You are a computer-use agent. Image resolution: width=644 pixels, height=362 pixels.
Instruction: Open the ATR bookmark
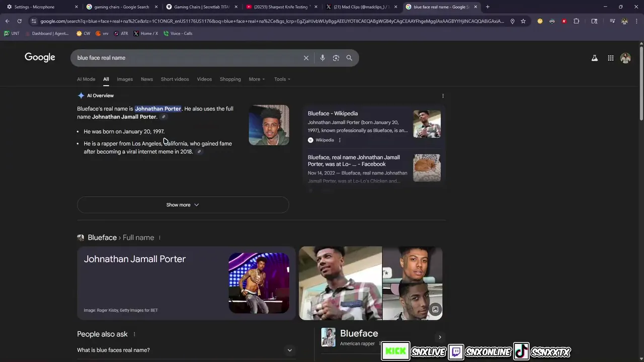(121, 34)
